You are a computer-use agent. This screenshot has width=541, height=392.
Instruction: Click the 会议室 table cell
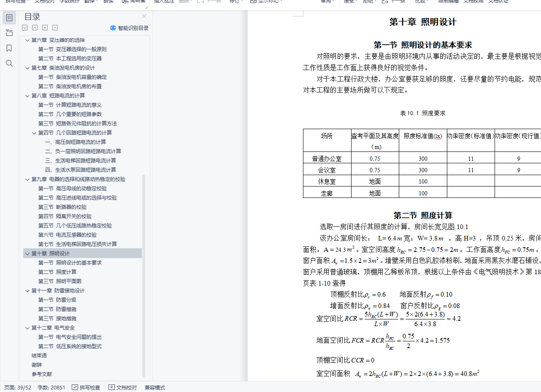pyautogui.click(x=327, y=170)
